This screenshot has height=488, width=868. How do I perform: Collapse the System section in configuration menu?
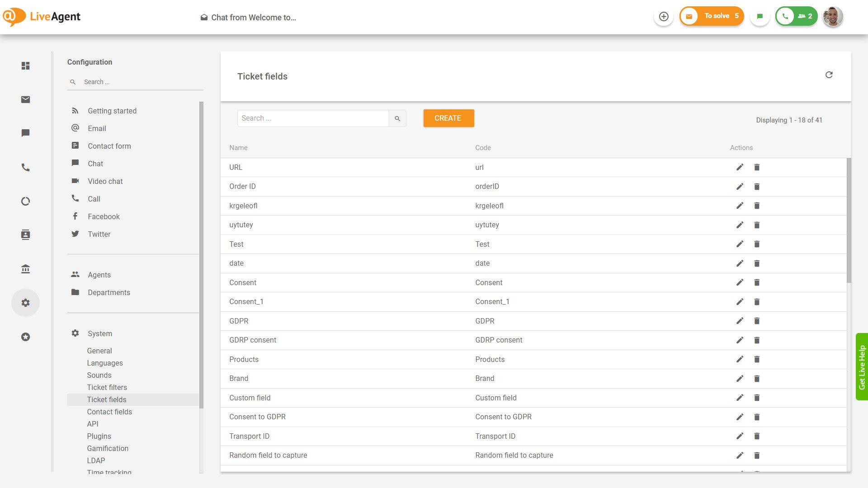coord(99,333)
